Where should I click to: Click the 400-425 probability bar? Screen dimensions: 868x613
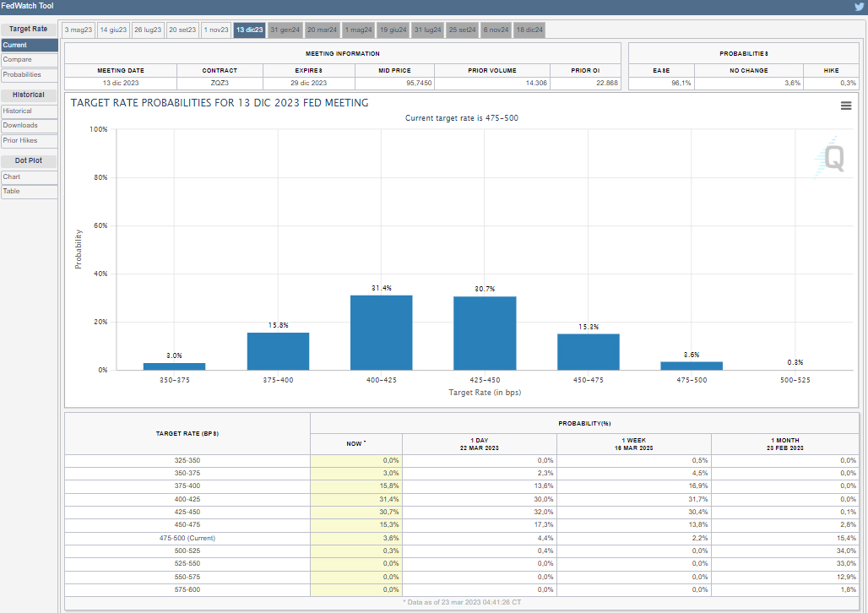[382, 333]
